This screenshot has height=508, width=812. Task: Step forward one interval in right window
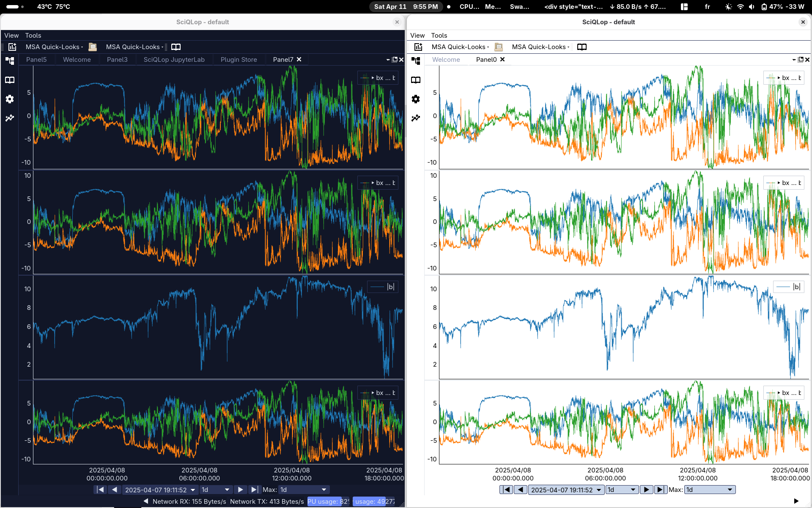pos(646,490)
